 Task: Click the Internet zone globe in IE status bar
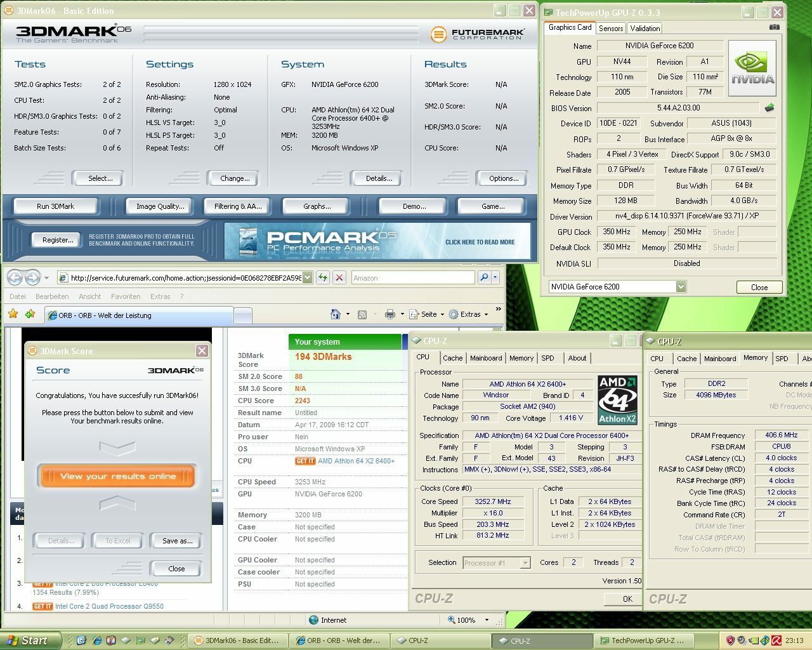[313, 620]
